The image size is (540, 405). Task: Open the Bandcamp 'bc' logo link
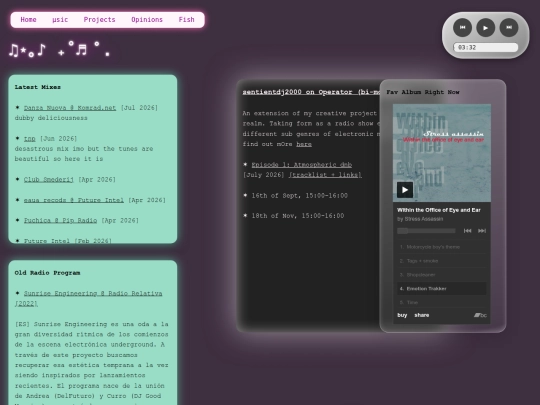[x=480, y=315]
